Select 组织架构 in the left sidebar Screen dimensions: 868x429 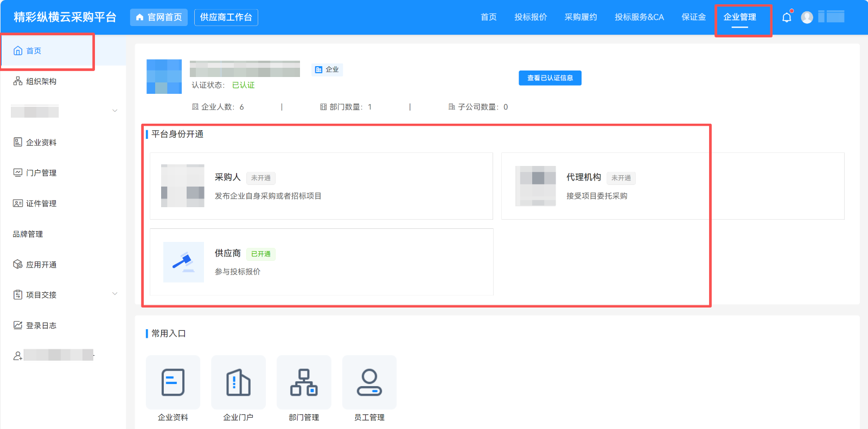[x=41, y=81]
